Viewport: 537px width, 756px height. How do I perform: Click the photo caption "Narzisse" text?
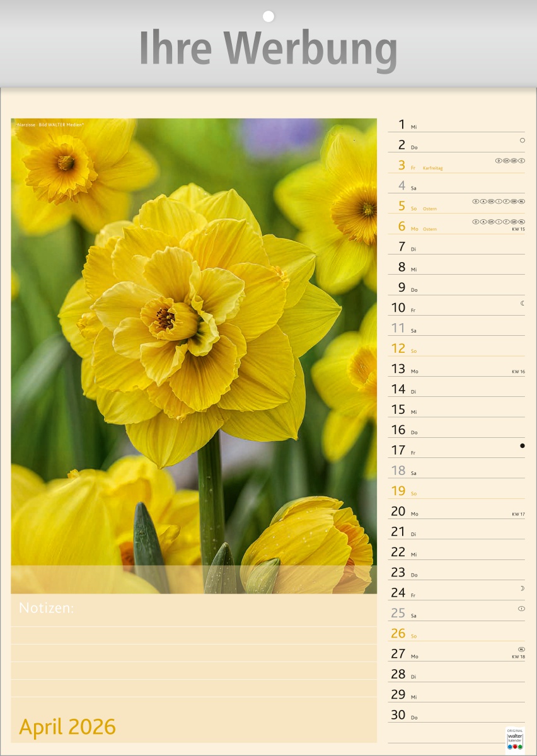(26, 125)
